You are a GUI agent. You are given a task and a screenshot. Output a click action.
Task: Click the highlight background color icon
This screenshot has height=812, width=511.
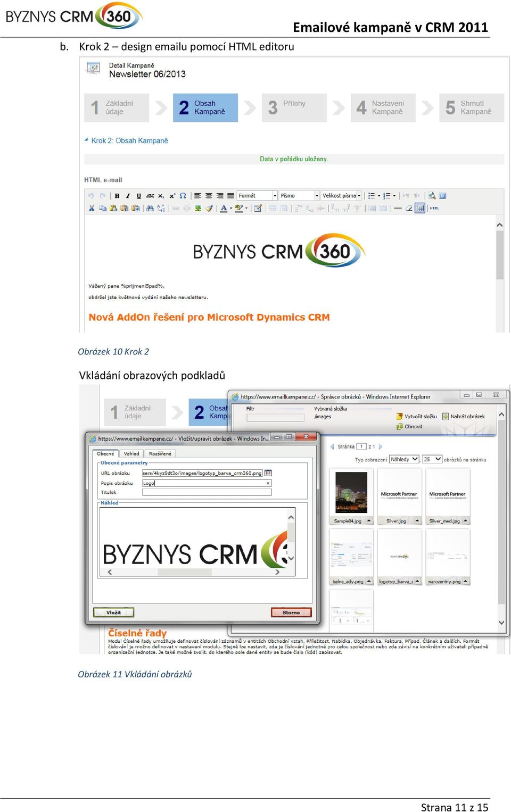[239, 208]
